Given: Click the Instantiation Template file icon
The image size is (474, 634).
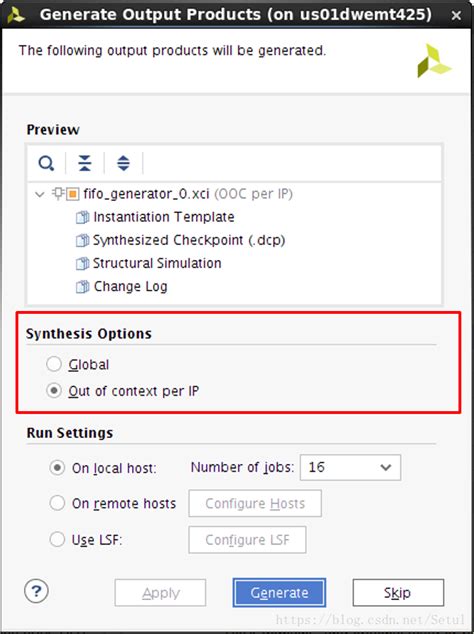Looking at the screenshot, I should 83,218.
